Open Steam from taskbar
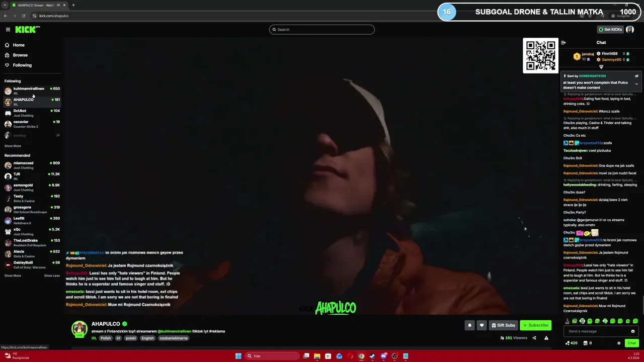The height and width of the screenshot is (362, 644). [x=372, y=356]
